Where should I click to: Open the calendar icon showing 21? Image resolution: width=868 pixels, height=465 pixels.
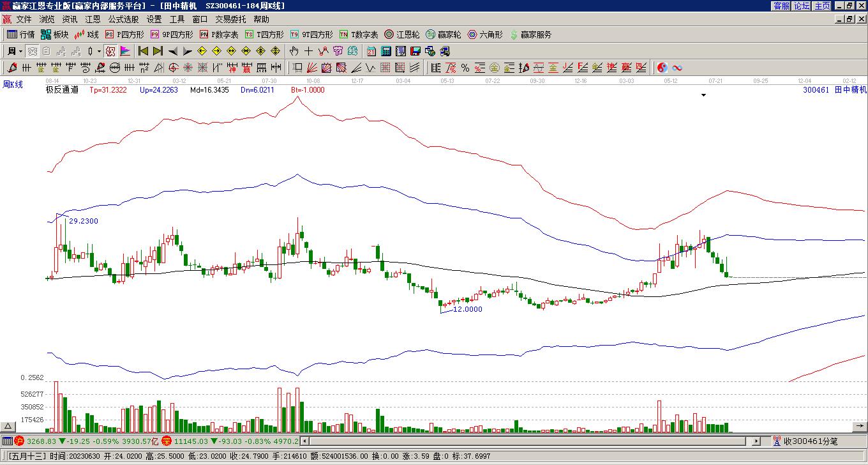pyautogui.click(x=371, y=51)
